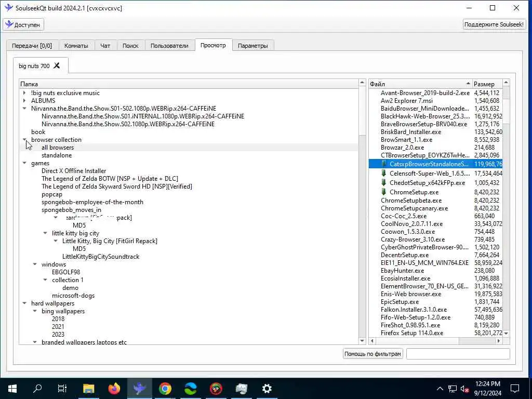Viewport: 532px width, 399px height.
Task: Click download arrow icon beside CatsxpBrowserStandalone file
Action: click(384, 164)
